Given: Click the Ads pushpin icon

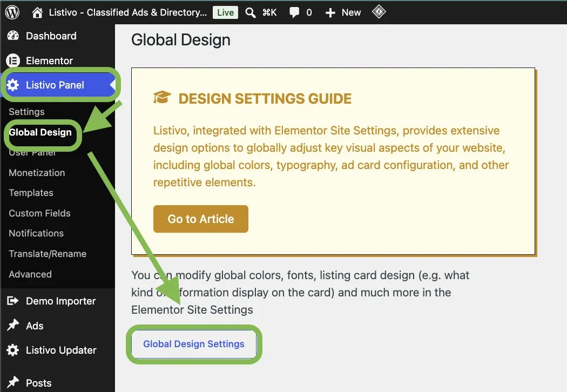Looking at the screenshot, I should (13, 325).
